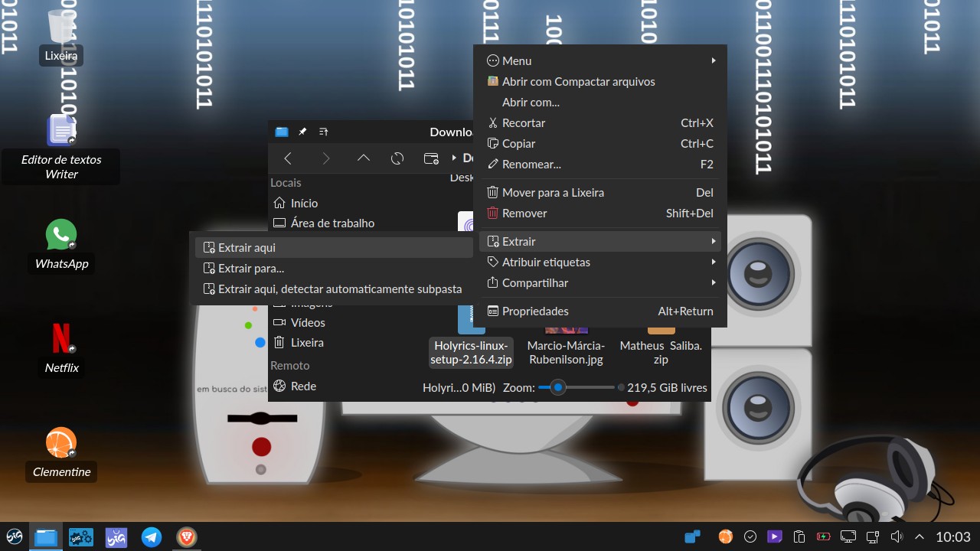Screen dimensions: 980x551
Task: Select Holyrics-linux-setup-2.16.4.zip file
Action: 472,352
